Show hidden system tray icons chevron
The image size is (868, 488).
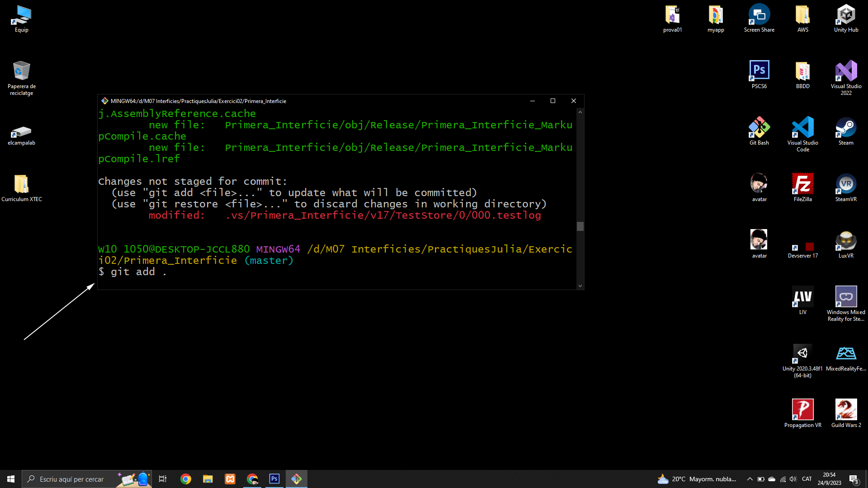[x=750, y=479]
